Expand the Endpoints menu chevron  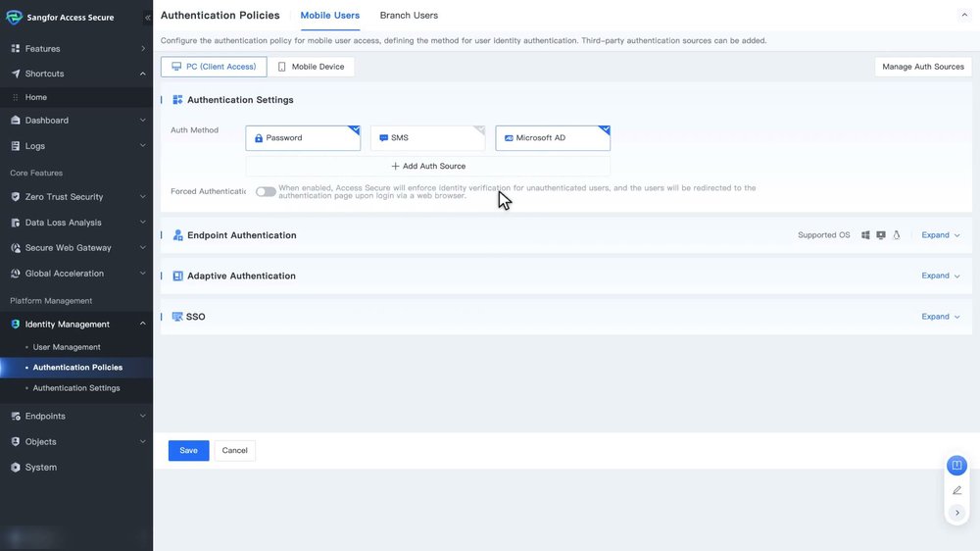click(x=142, y=416)
